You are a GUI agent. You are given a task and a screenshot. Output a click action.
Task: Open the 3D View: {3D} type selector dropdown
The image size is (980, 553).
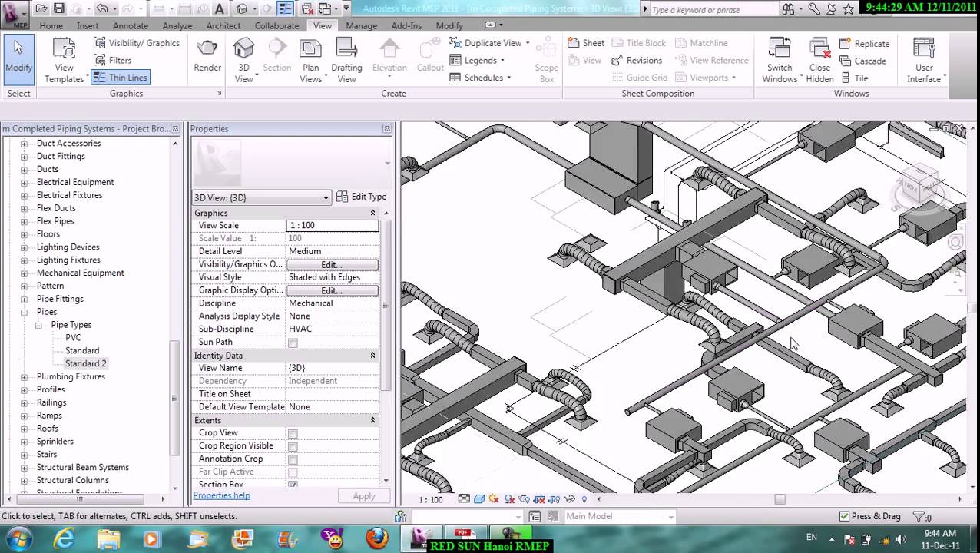point(262,197)
